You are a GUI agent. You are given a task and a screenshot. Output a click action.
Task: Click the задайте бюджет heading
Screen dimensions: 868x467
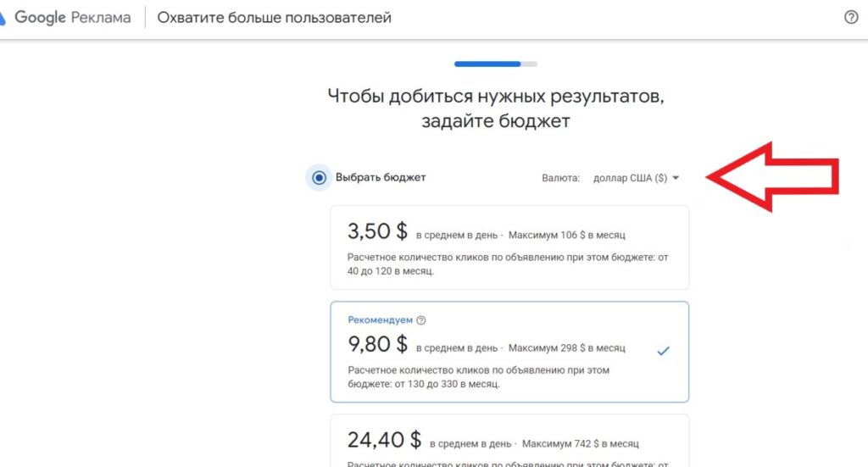(x=495, y=122)
